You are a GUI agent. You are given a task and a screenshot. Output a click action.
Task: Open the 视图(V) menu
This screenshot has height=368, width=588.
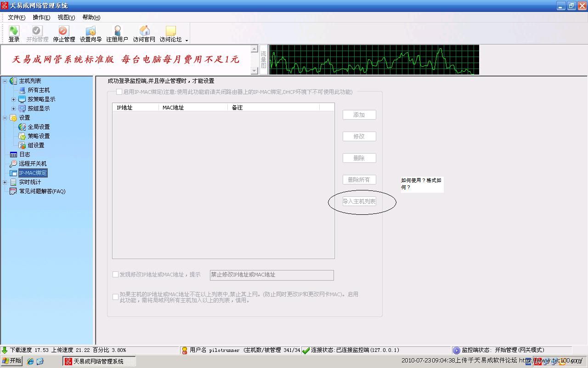(x=66, y=17)
